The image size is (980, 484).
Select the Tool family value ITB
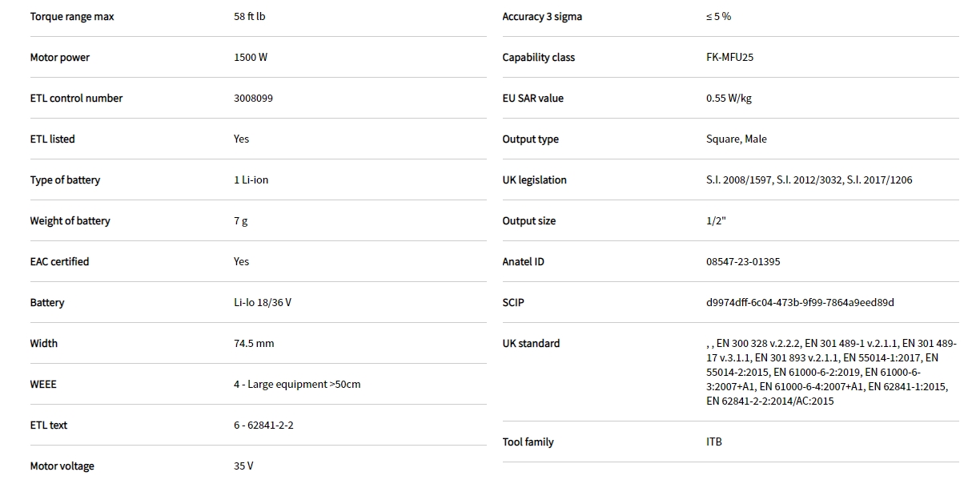tap(714, 442)
